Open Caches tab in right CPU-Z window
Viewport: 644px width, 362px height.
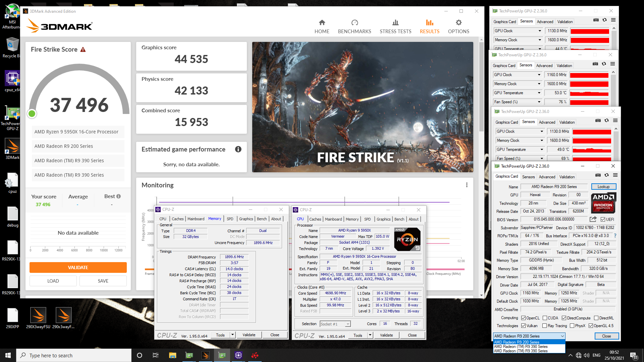click(x=315, y=219)
